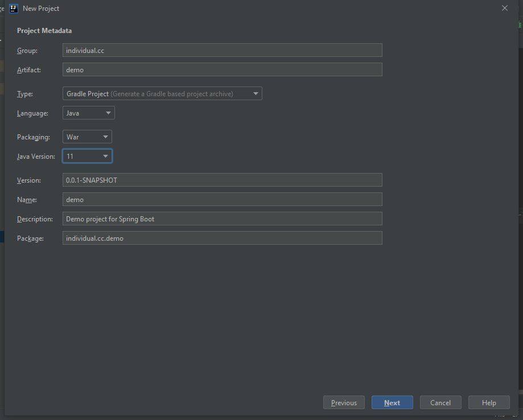
Task: Open Help for this dialog
Action: click(x=489, y=403)
